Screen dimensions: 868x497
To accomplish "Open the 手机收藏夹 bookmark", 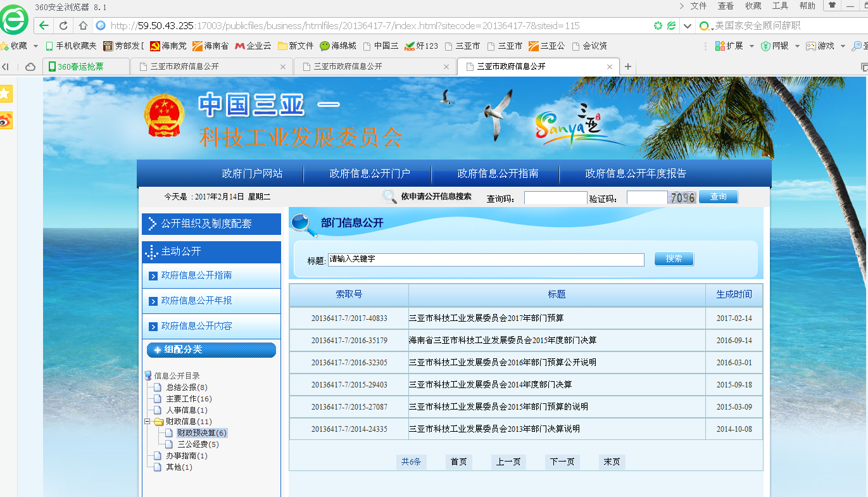I will point(71,46).
